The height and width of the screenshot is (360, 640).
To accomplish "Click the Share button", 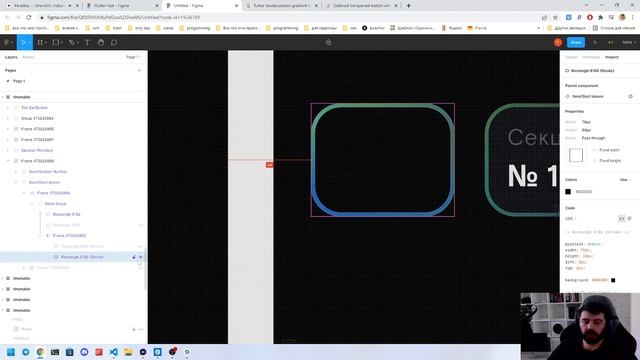I will [x=576, y=42].
